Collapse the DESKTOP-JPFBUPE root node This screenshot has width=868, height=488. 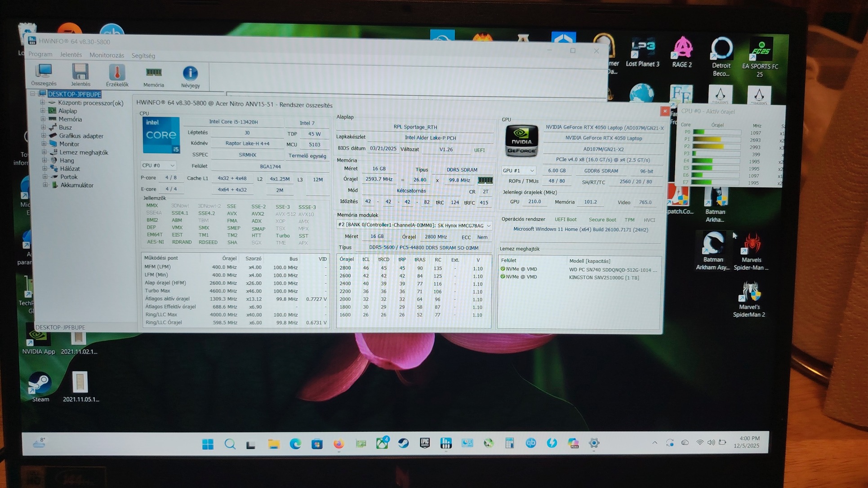[x=32, y=94]
